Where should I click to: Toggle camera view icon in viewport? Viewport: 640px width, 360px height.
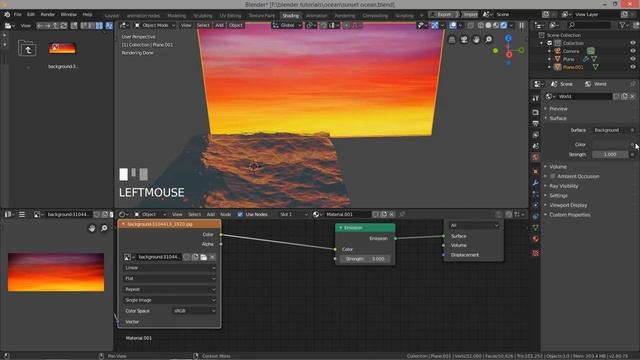coord(464,40)
